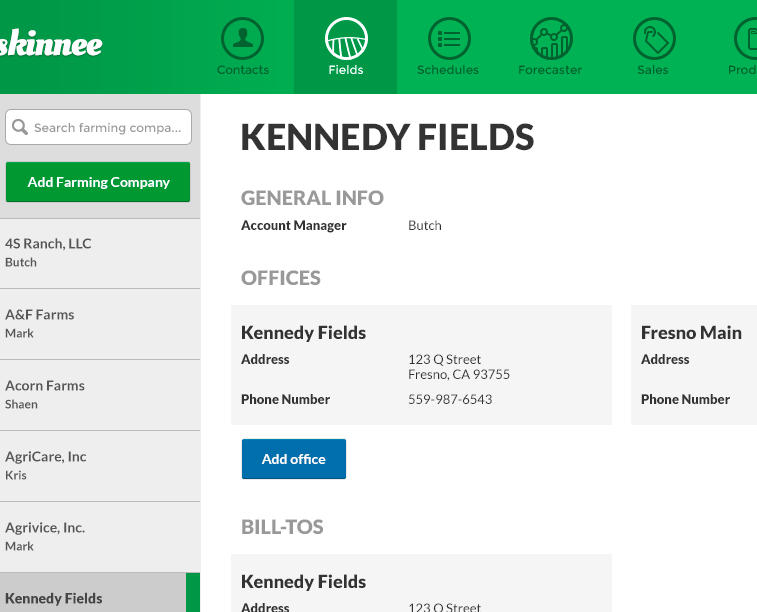This screenshot has width=757, height=612.
Task: Click the Kennedy Fields office card
Action: pyautogui.click(x=420, y=365)
